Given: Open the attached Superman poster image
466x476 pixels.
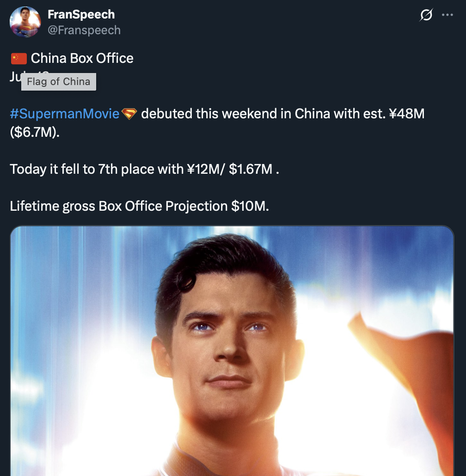Looking at the screenshot, I should [232, 351].
